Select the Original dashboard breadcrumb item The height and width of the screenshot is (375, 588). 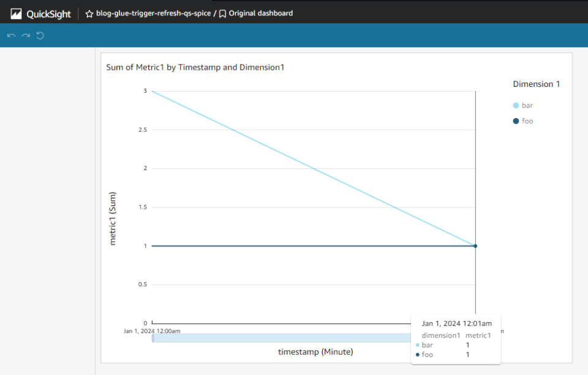click(x=260, y=13)
